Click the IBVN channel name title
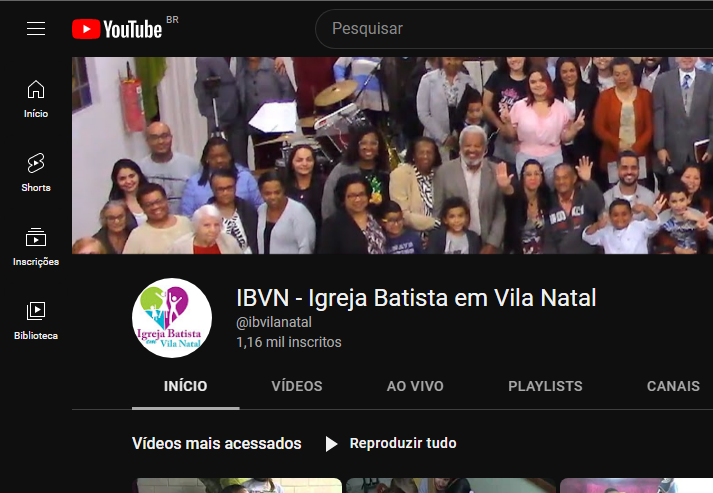 [x=416, y=298]
